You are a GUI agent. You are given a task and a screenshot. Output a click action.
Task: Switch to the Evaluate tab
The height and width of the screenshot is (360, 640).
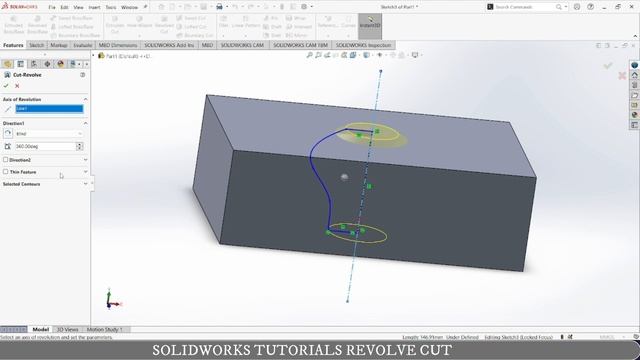[83, 45]
